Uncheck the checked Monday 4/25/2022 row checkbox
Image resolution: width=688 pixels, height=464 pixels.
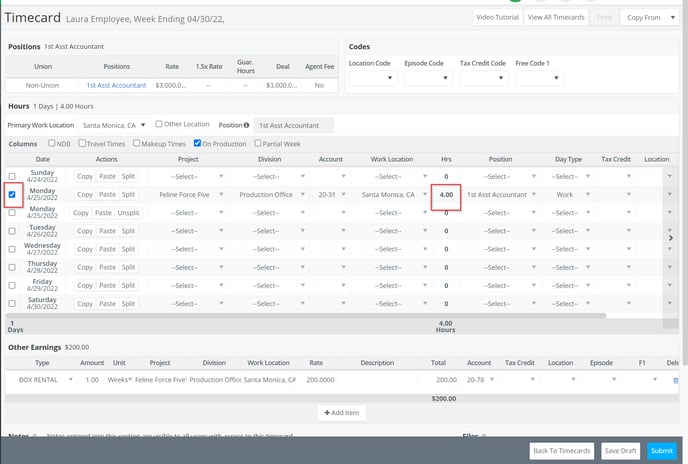coord(12,194)
